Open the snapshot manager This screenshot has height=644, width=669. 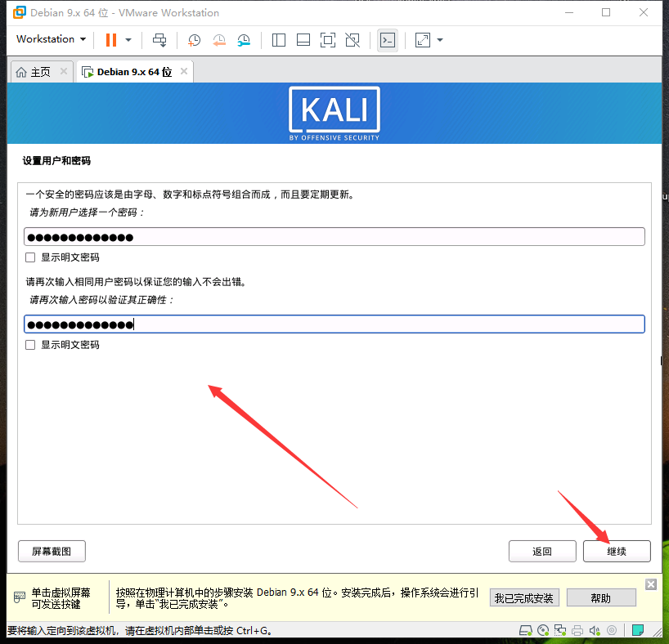point(244,40)
